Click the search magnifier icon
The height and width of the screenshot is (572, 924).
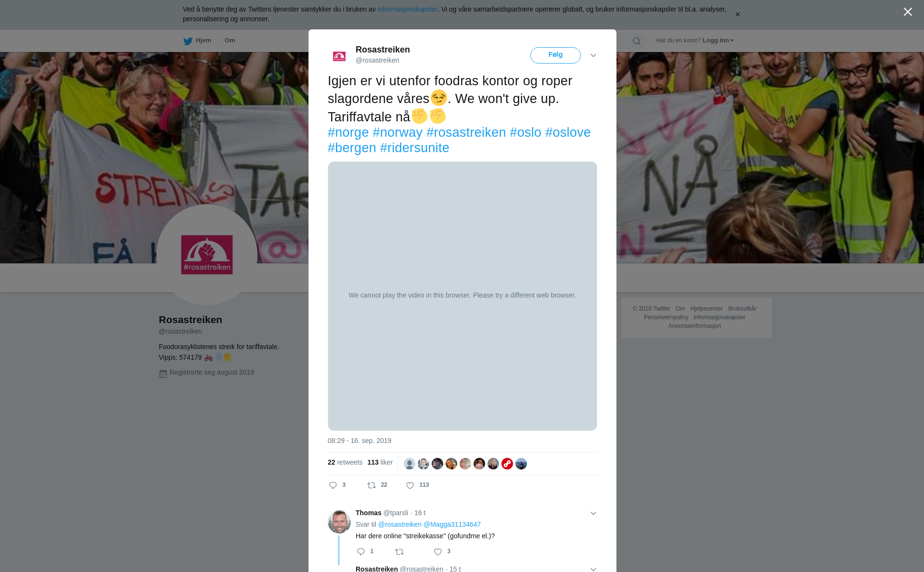pos(636,41)
